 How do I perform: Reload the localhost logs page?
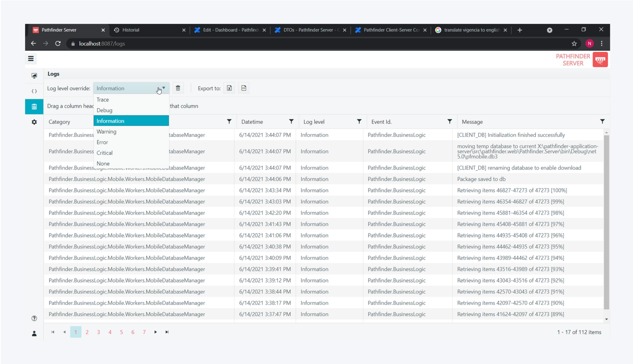tap(58, 43)
